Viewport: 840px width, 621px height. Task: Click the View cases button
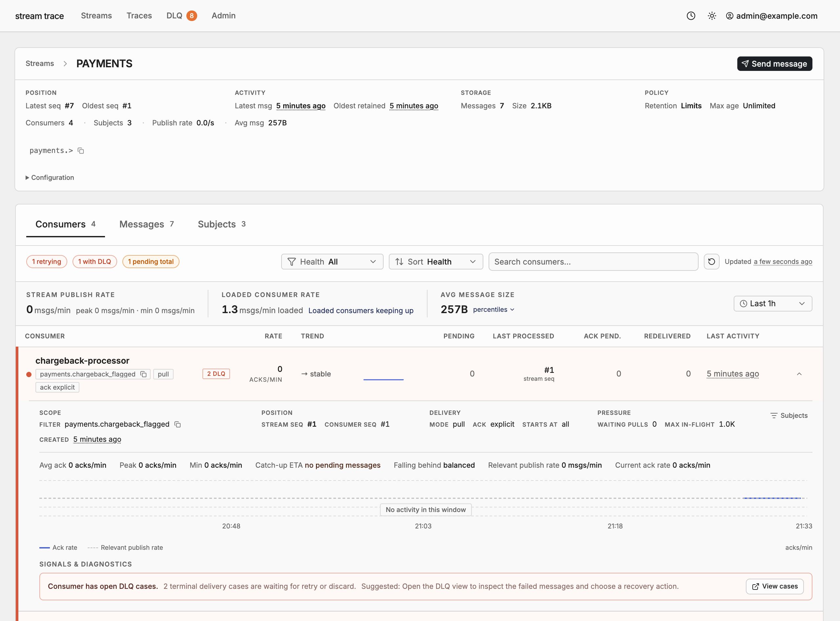(x=775, y=587)
